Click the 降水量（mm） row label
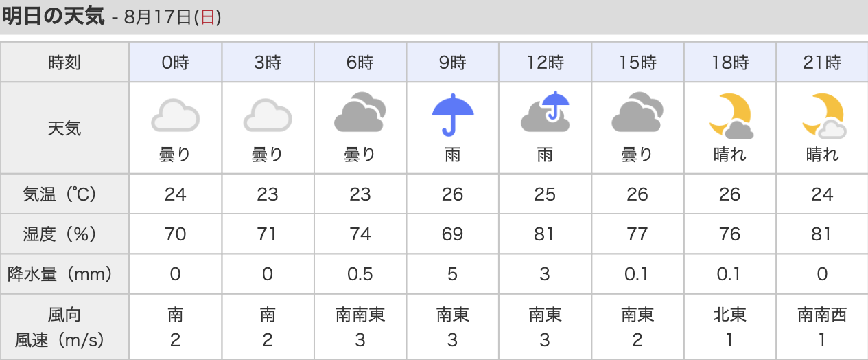 [x=65, y=274]
